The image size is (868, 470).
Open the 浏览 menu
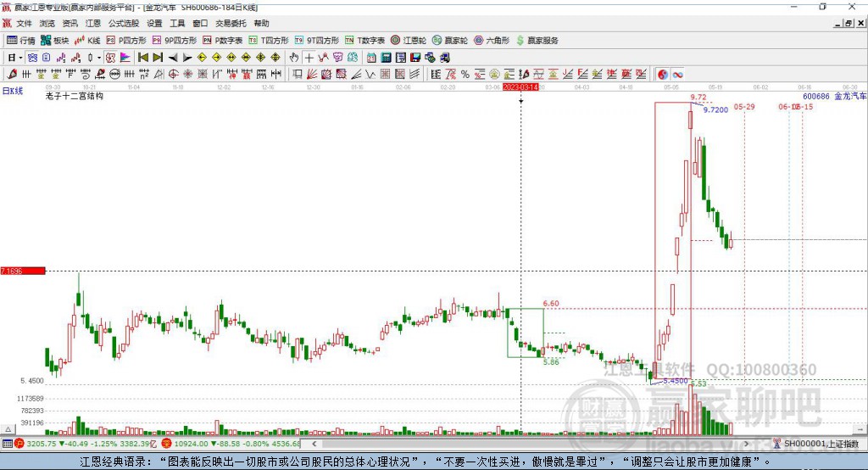(47, 23)
